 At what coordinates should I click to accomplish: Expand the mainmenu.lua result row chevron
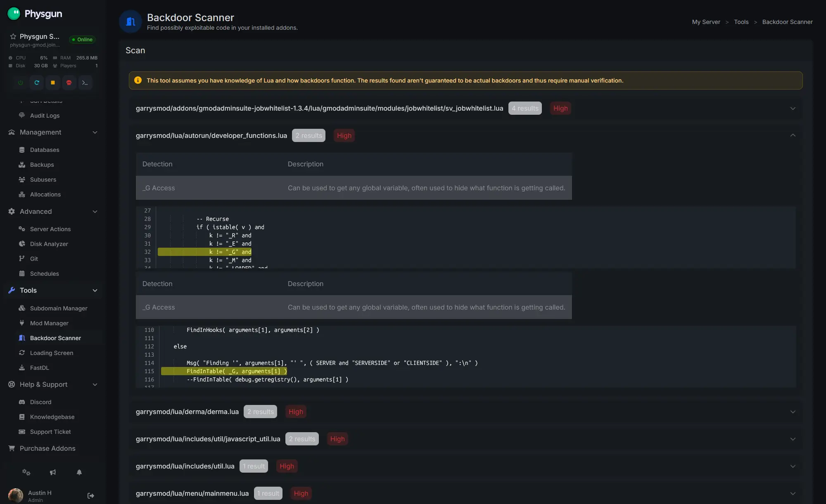pos(793,493)
